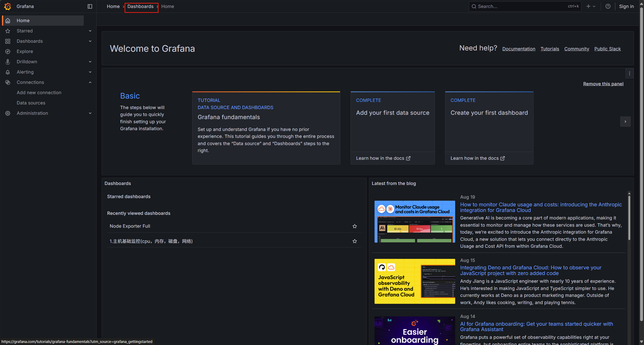644x345 pixels.
Task: Toggle the sidebar dock menu icon
Action: (90, 6)
